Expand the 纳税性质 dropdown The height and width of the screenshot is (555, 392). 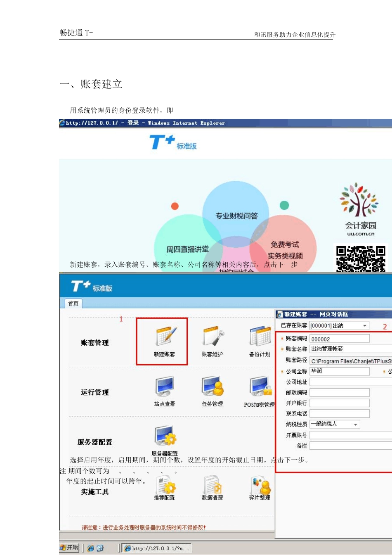(356, 425)
